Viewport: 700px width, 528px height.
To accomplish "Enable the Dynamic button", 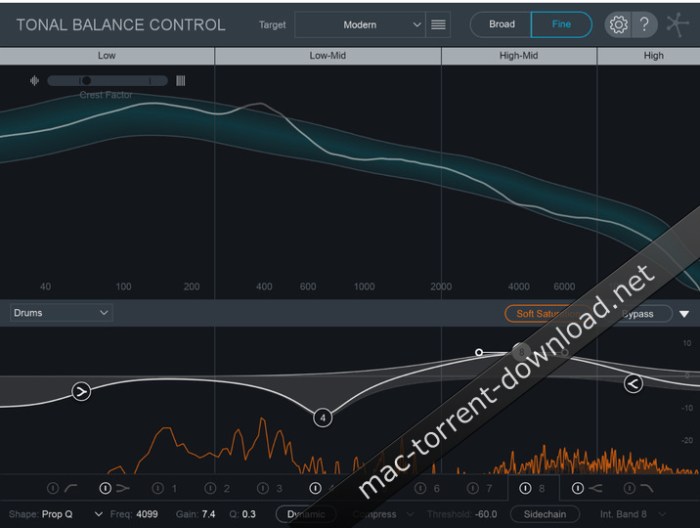I will (306, 514).
